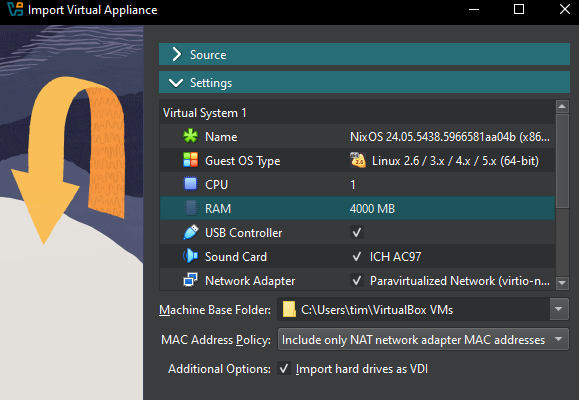Expand the Source section
The height and width of the screenshot is (400, 579).
(x=364, y=54)
